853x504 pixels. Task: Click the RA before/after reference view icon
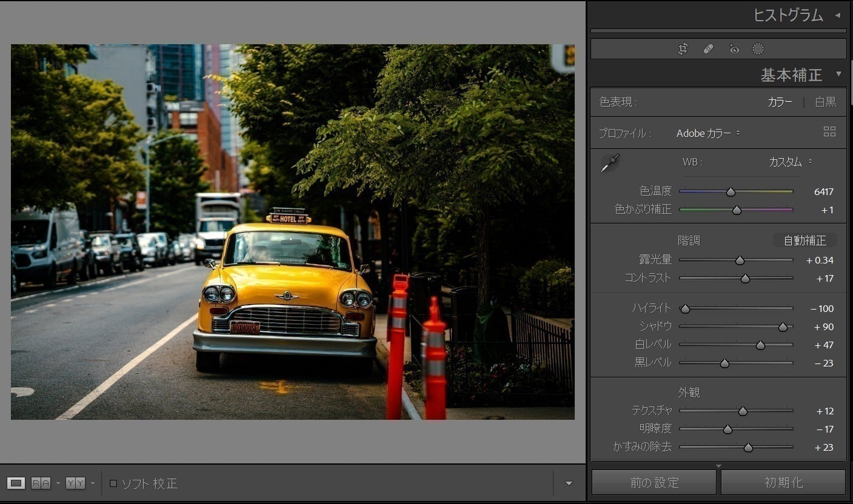pyautogui.click(x=41, y=483)
